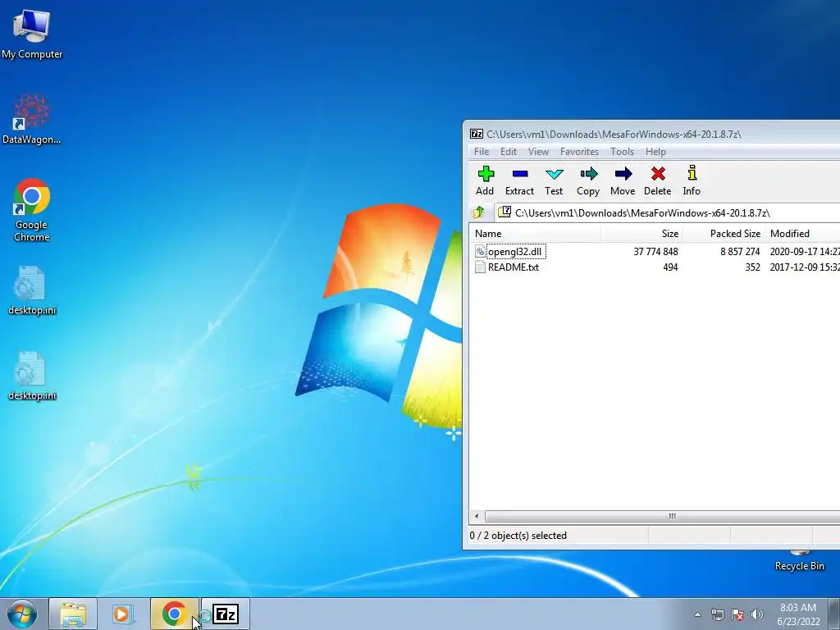Select the opengl32.dll file icon
840x630 pixels.
point(480,251)
